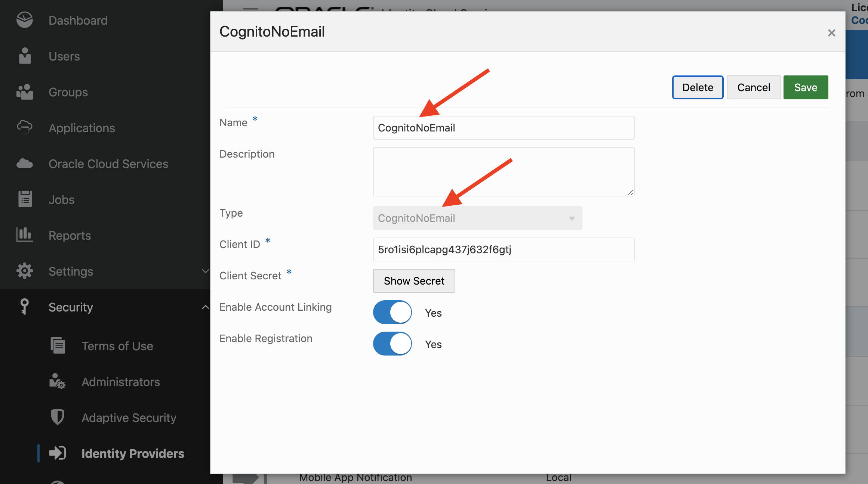The width and height of the screenshot is (868, 484).
Task: Click the Adaptive Security shield icon
Action: coord(58,417)
